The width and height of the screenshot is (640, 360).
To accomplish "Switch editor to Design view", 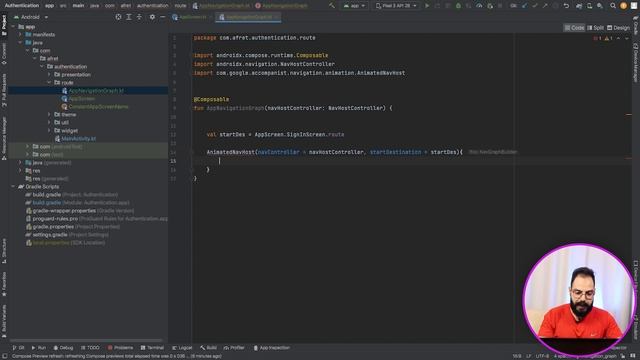I will [618, 28].
